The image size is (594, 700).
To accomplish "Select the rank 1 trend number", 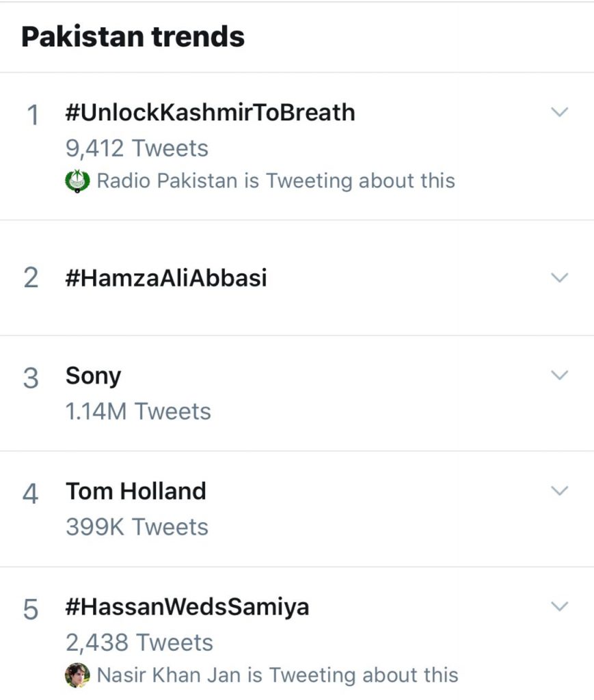I will 31,115.
